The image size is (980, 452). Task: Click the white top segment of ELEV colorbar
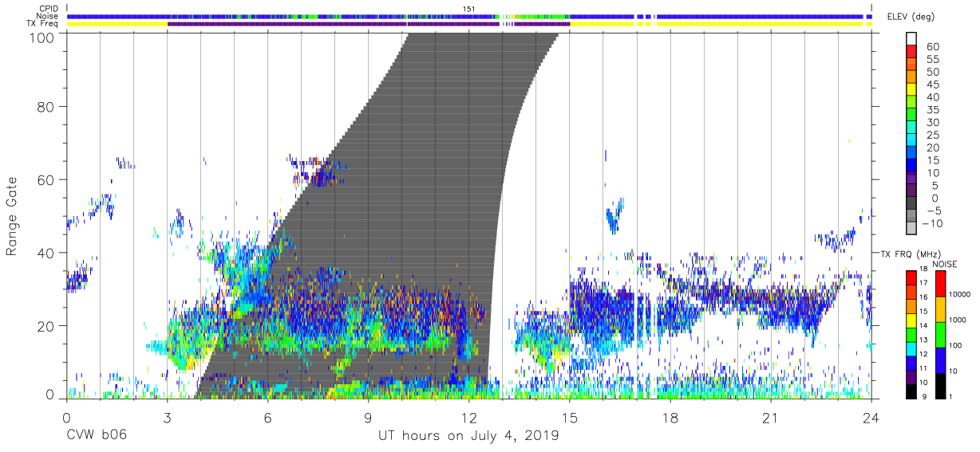(x=911, y=40)
